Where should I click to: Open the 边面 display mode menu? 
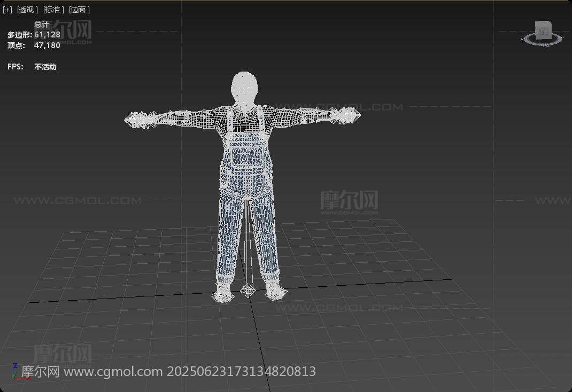coord(80,10)
